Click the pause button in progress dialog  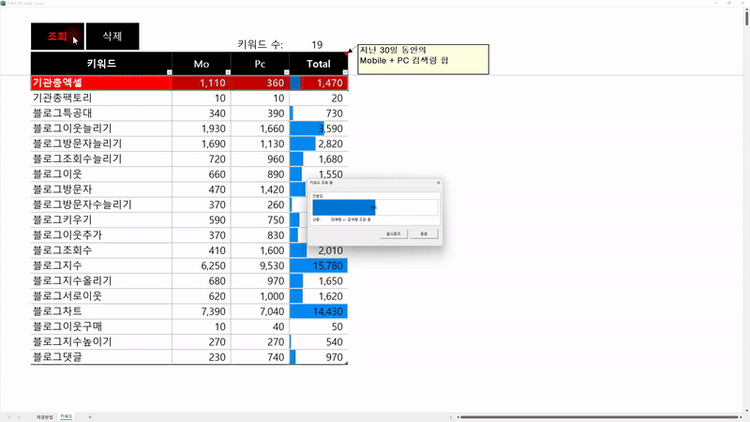coord(394,234)
